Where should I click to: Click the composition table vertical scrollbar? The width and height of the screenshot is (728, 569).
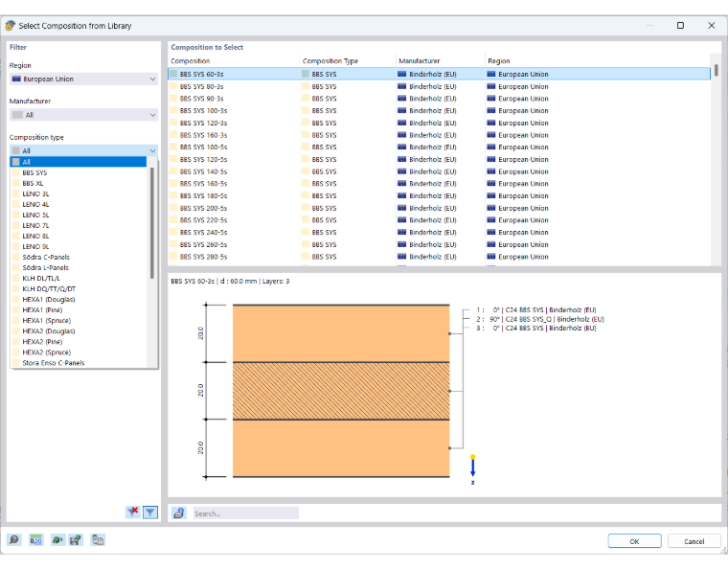point(716,160)
